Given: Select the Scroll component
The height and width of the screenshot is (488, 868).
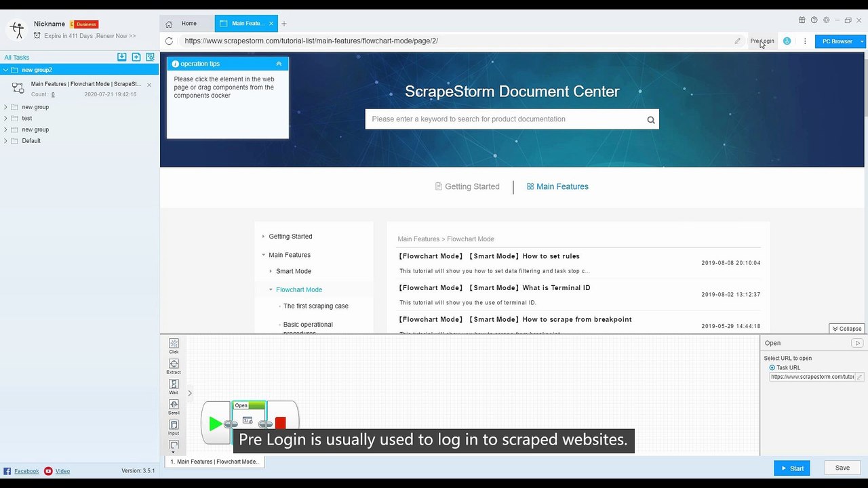Looking at the screenshot, I should click(174, 407).
